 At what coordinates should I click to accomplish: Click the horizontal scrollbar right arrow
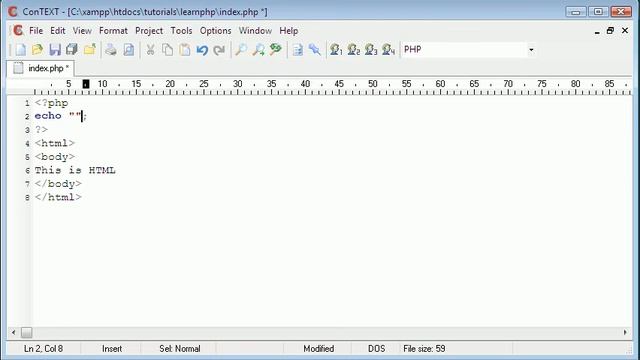pos(625,333)
